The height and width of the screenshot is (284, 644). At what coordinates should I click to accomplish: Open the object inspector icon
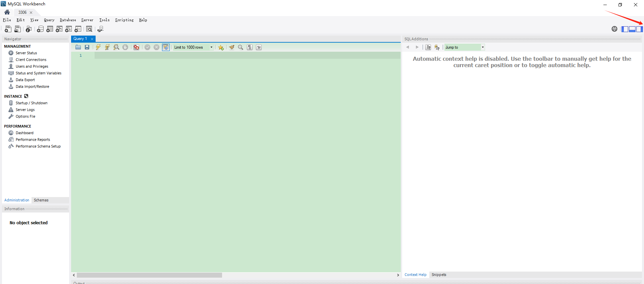29,29
